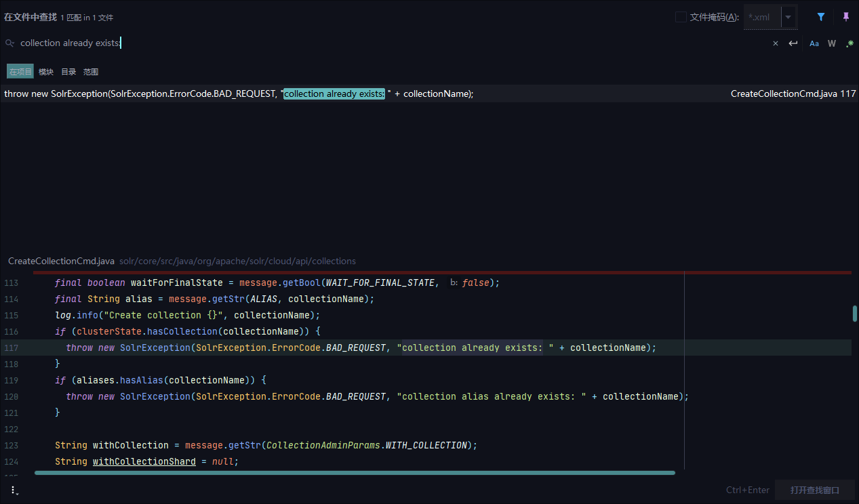Check the 文件掩码 file mask checkbox
Image resolution: width=859 pixels, height=504 pixels.
click(681, 17)
